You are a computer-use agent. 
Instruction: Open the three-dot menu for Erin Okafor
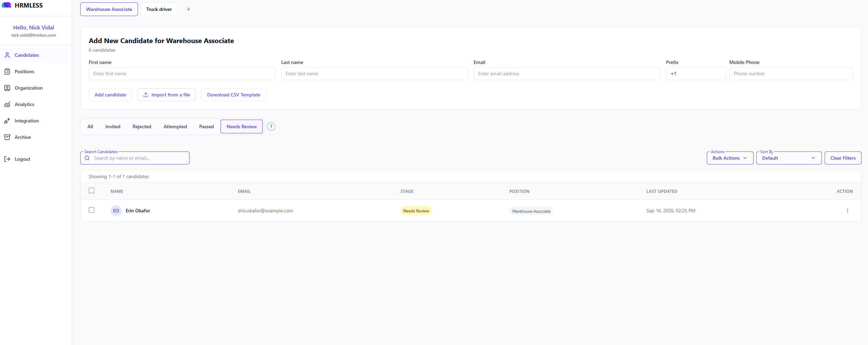847,211
